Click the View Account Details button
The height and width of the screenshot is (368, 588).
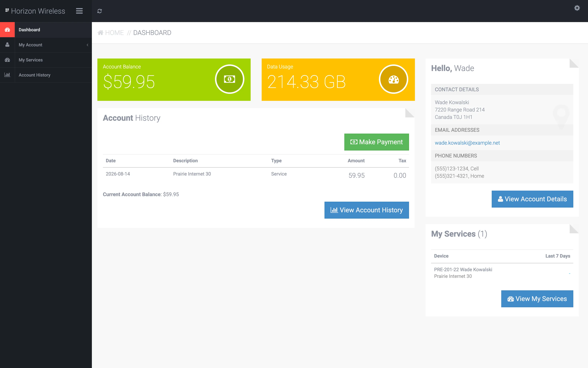532,199
